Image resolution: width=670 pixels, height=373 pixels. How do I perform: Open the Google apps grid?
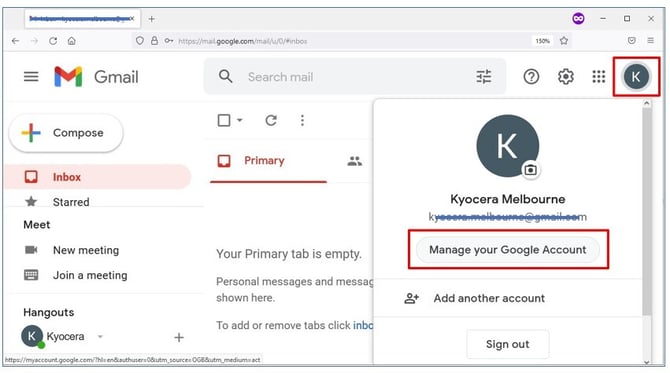(599, 77)
